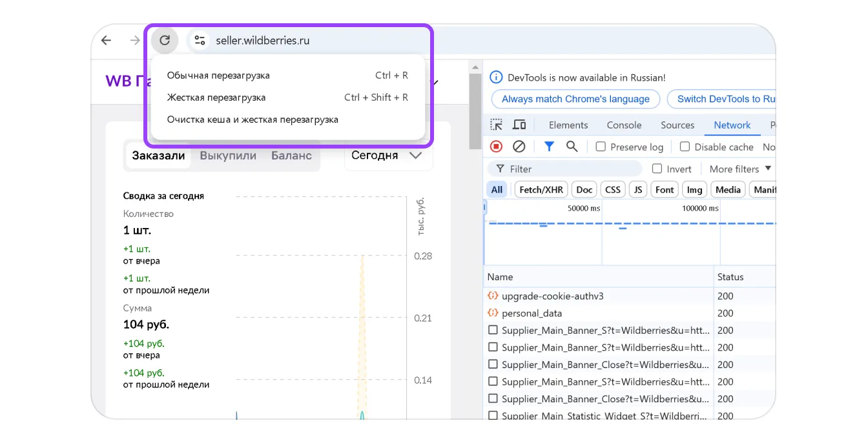868x443 pixels.
Task: Toggle the device toolbar icon in DevTools
Action: coord(519,125)
